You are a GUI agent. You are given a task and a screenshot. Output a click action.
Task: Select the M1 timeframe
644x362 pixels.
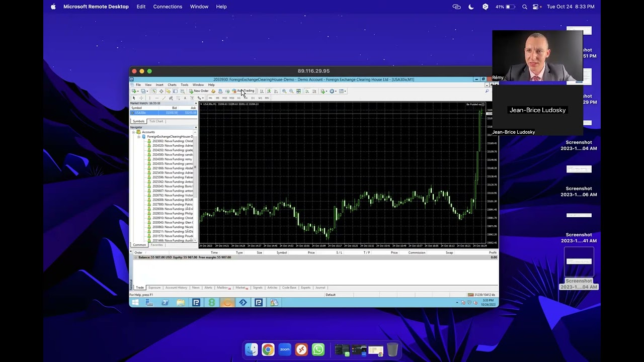coord(210,98)
